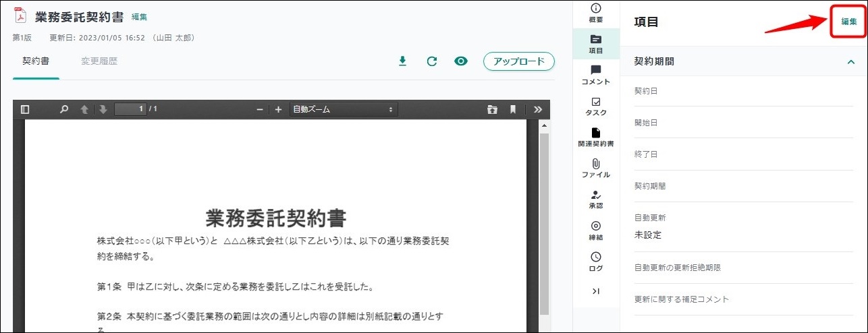Image resolution: width=868 pixels, height=333 pixels.
Task: Open the タスク sidebar panel
Action: click(595, 107)
